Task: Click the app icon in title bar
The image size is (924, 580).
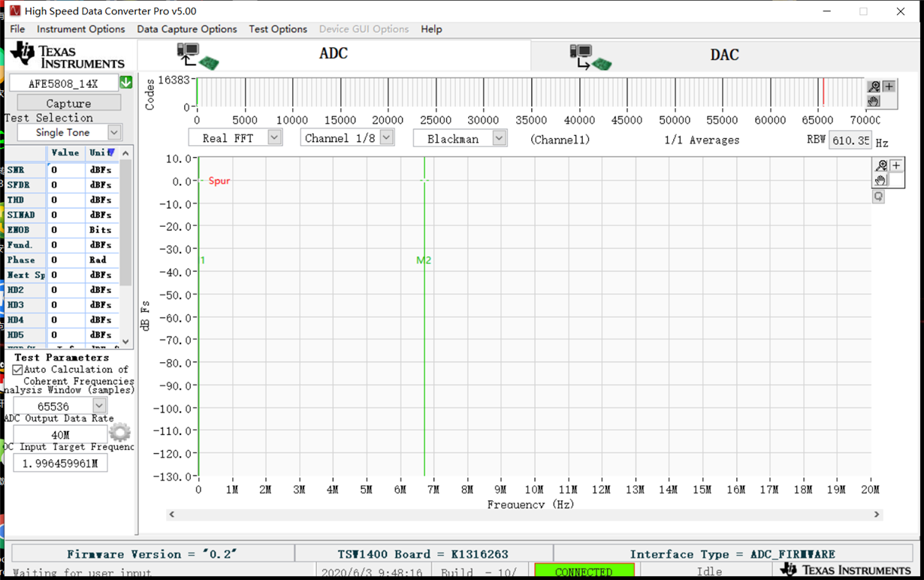Action: point(14,11)
